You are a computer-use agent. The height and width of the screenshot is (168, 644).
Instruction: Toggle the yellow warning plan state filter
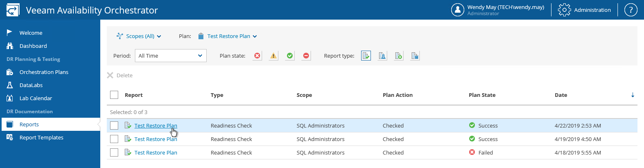273,56
